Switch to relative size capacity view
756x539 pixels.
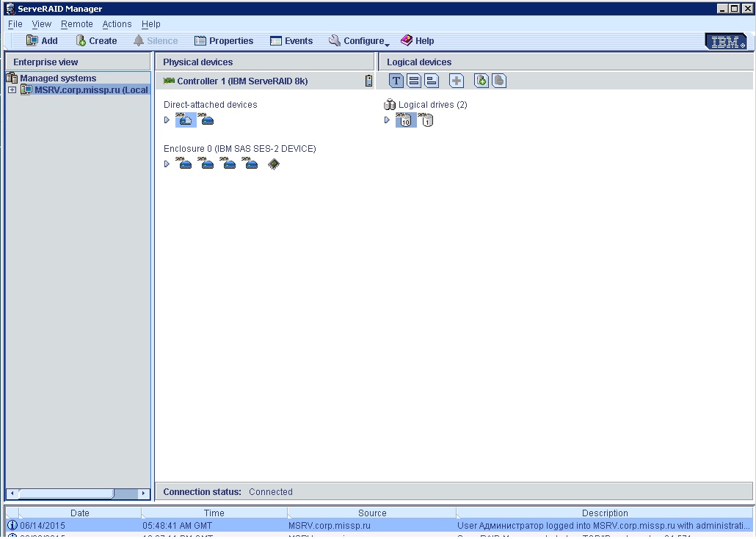click(x=432, y=81)
